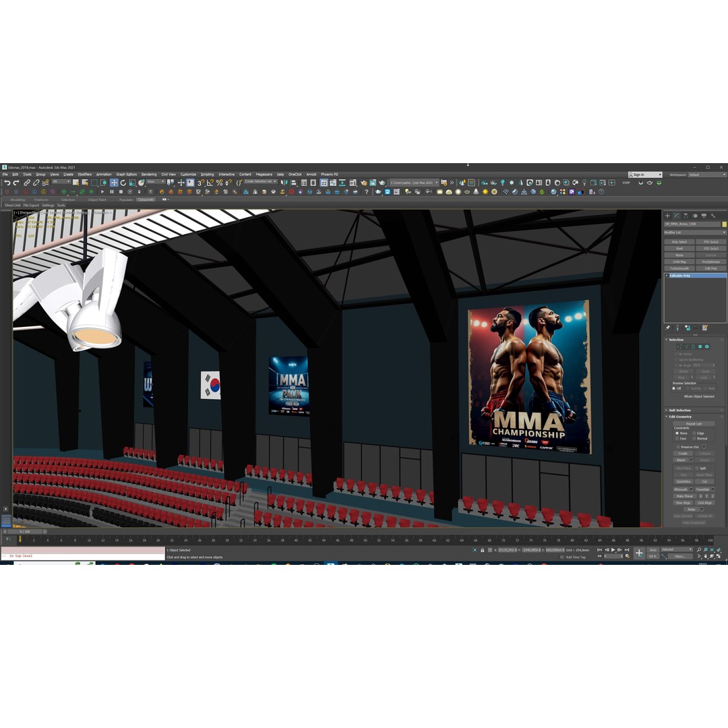This screenshot has width=728, height=728.
Task: Open the Display tab of command panel
Action: click(704, 216)
